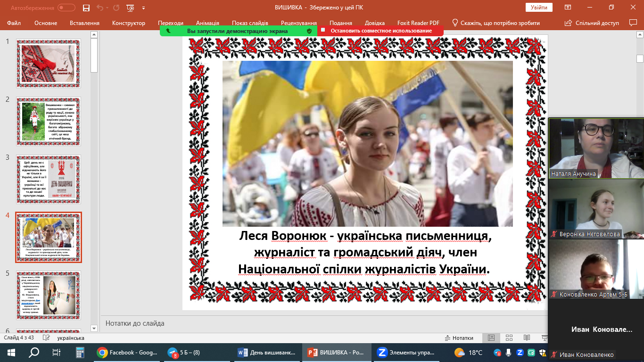644x362 pixels.
Task: Open the Foxit Reader PDF tab
Action: click(x=419, y=23)
